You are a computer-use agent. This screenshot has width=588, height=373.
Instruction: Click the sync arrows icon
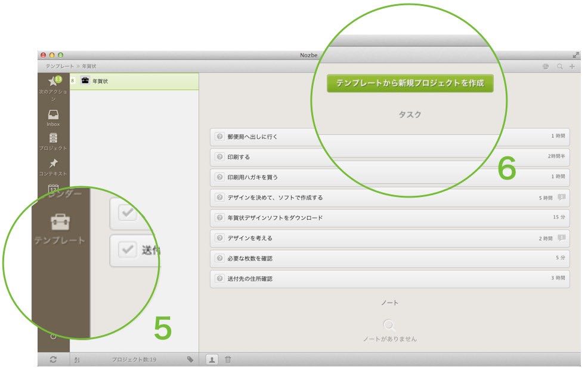coord(53,359)
